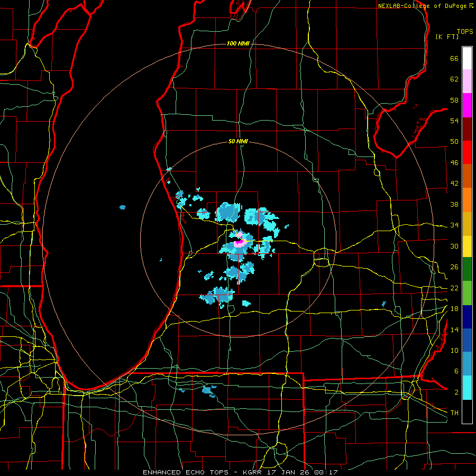
Task: Click legend value 50
Action: pyautogui.click(x=454, y=142)
